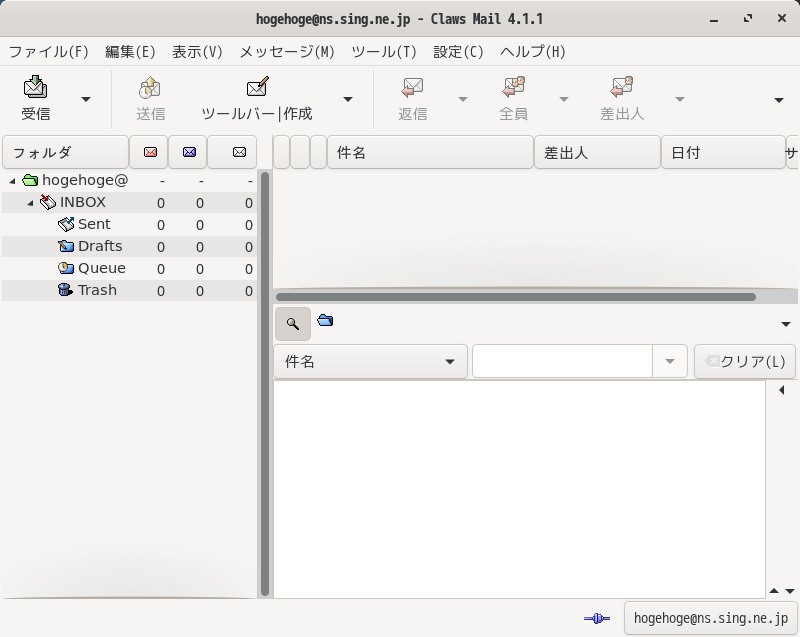Open the 件名 search type combo box

(370, 362)
